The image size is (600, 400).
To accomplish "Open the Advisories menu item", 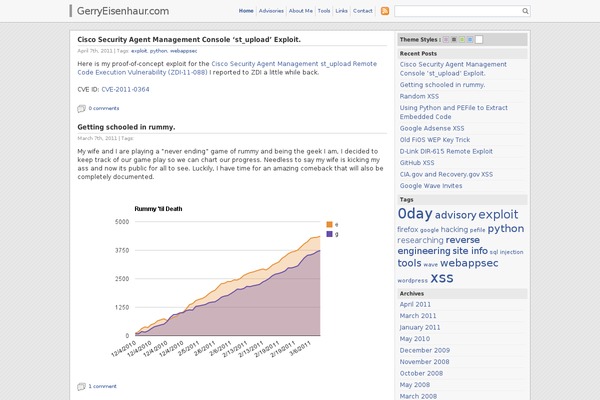I will click(271, 11).
